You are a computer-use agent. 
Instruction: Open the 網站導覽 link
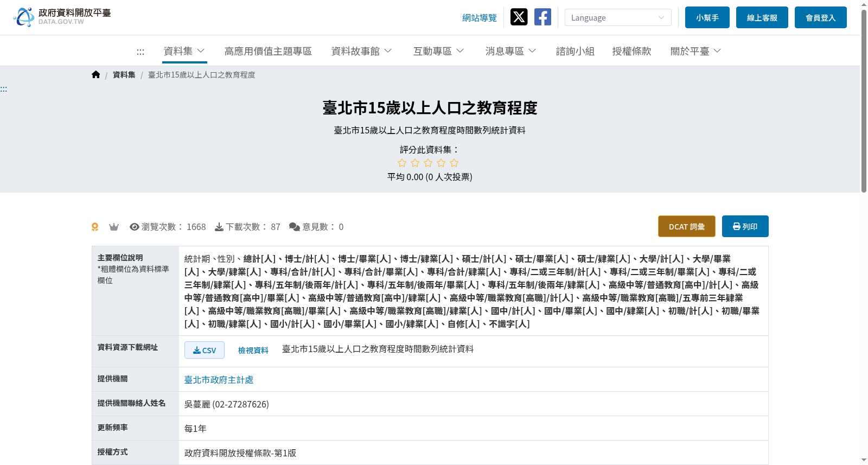click(x=480, y=18)
